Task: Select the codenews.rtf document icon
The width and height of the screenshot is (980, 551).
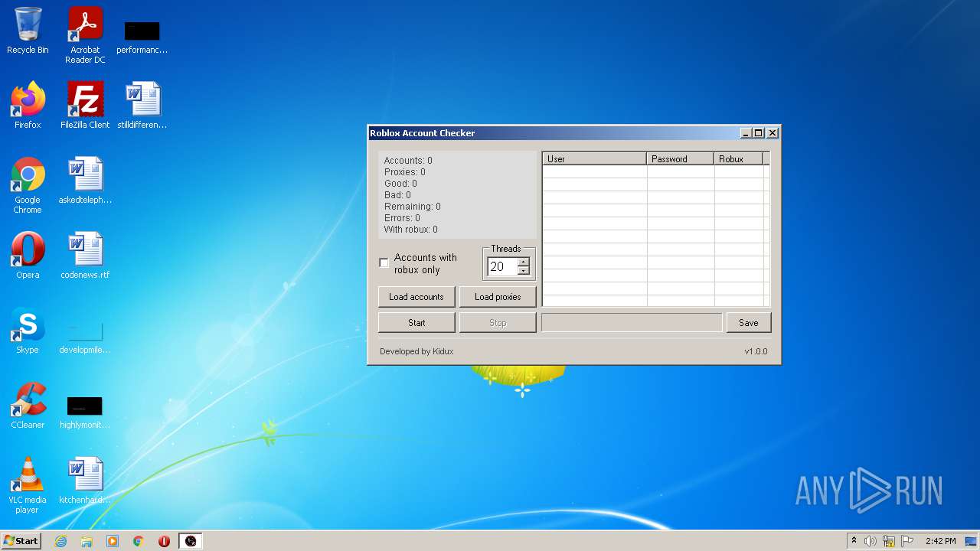Action: click(x=85, y=255)
